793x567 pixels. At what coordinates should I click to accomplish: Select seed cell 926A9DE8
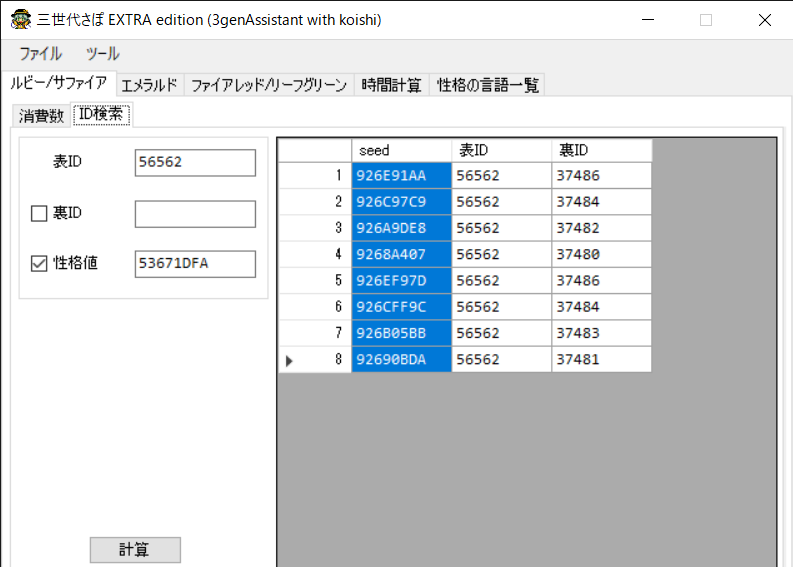click(402, 228)
